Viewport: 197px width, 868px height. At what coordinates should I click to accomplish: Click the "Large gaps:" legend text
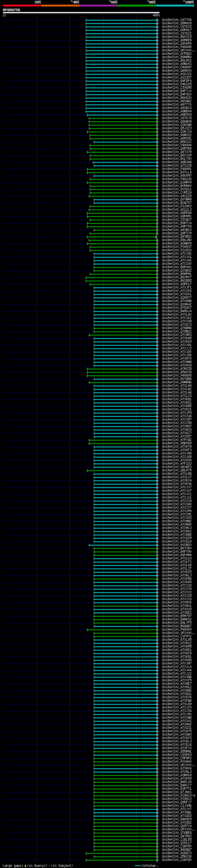13,865
